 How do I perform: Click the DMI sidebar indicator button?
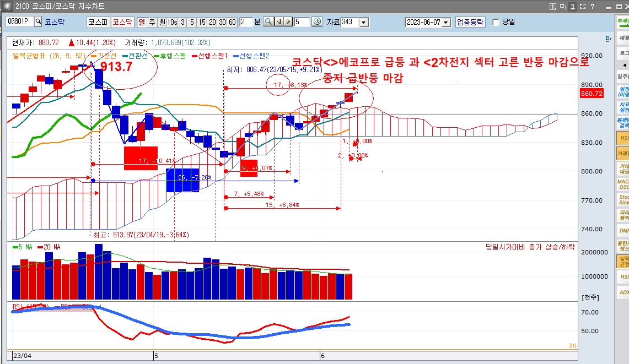[623, 231]
